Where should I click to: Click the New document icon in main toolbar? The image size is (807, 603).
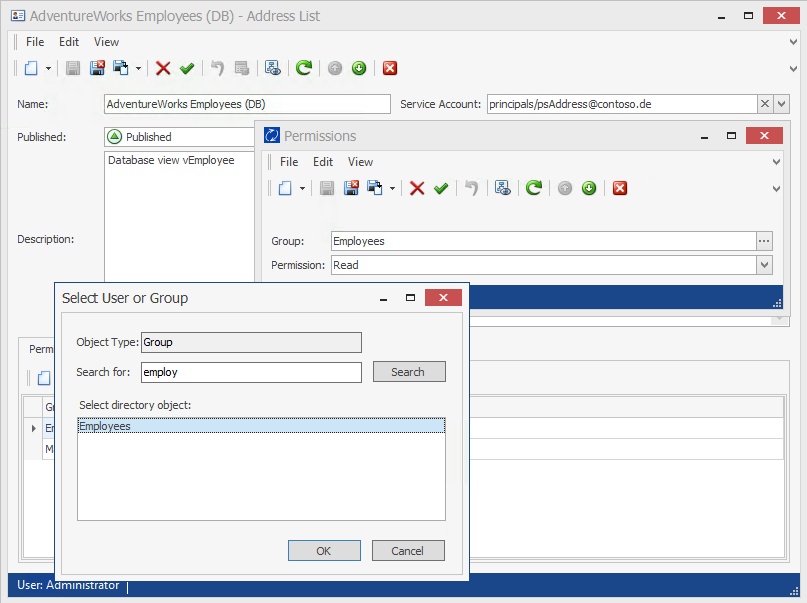click(31, 68)
